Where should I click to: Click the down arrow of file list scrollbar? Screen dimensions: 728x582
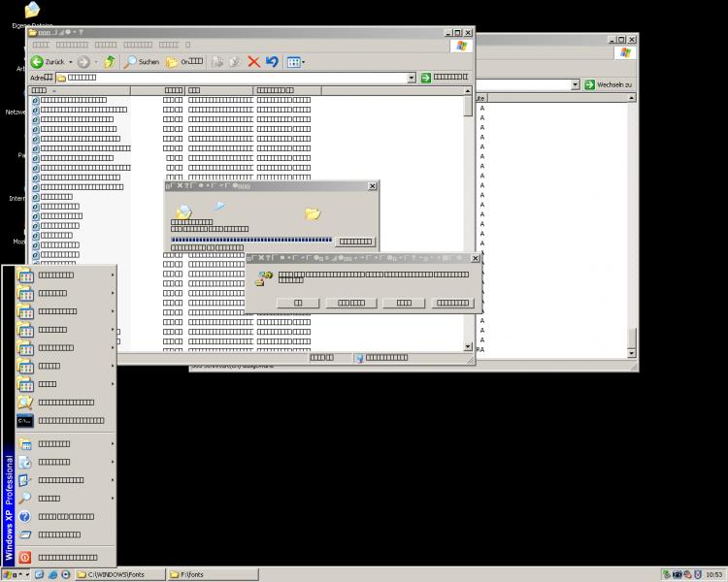[x=469, y=346]
